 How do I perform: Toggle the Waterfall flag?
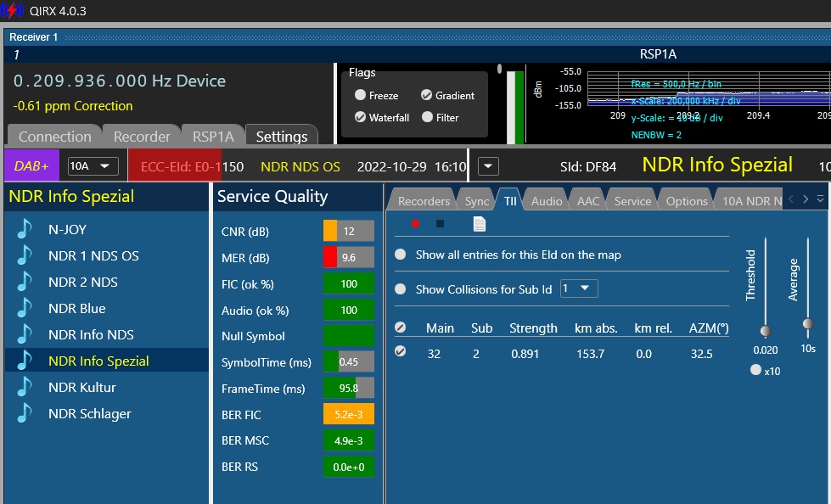[361, 117]
